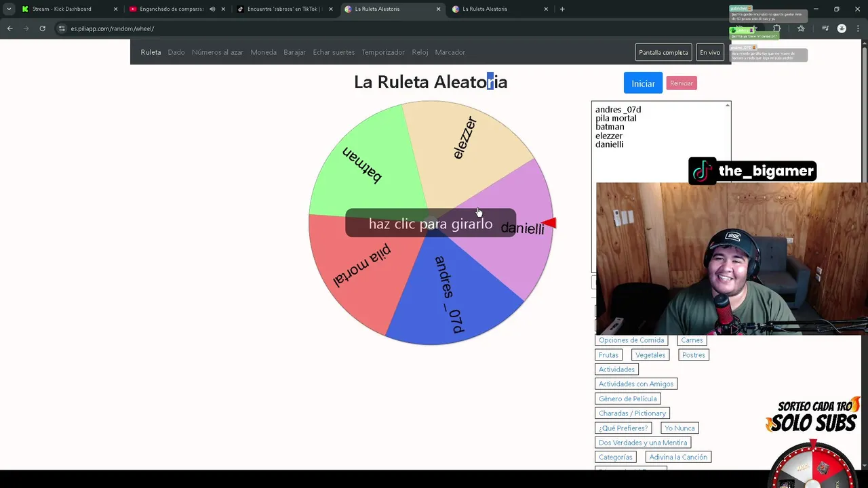Select Frutas preset

(x=608, y=355)
